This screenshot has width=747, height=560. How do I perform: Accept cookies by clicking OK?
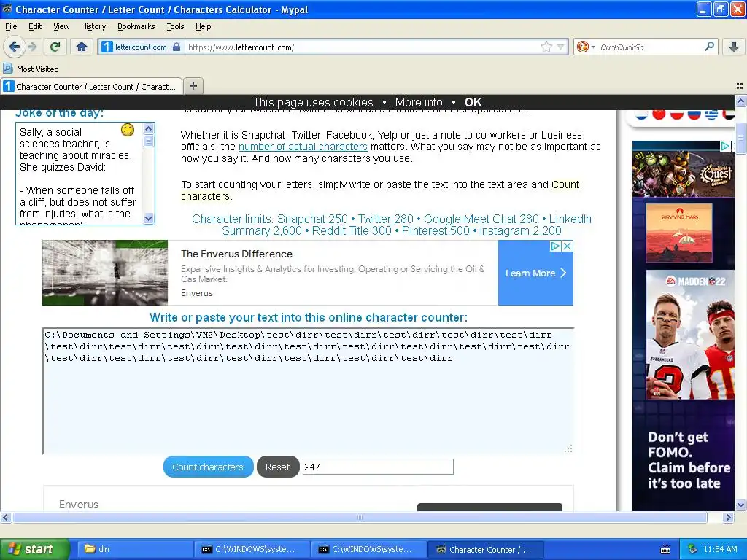point(473,102)
